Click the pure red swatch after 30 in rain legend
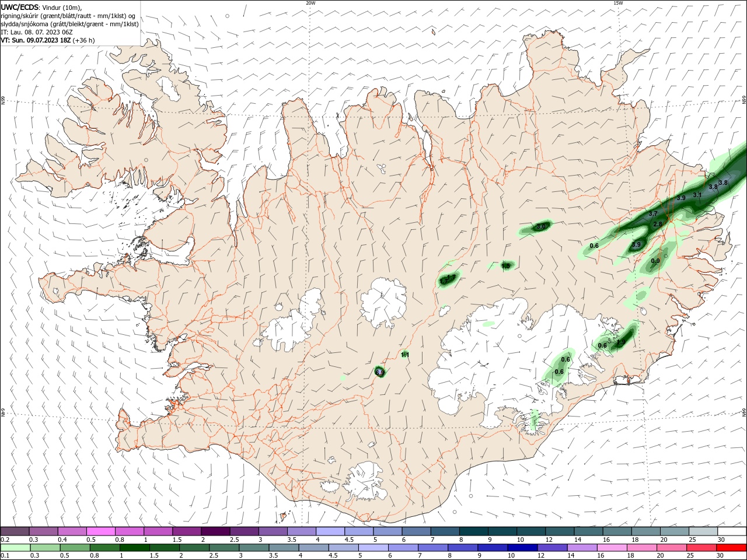Screen dimensions: 747x560 (732, 548)
